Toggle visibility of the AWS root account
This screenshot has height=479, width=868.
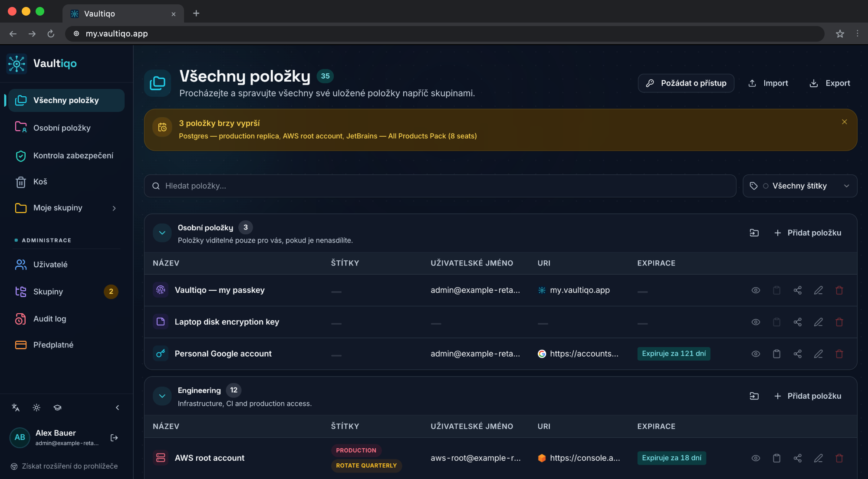pos(756,458)
